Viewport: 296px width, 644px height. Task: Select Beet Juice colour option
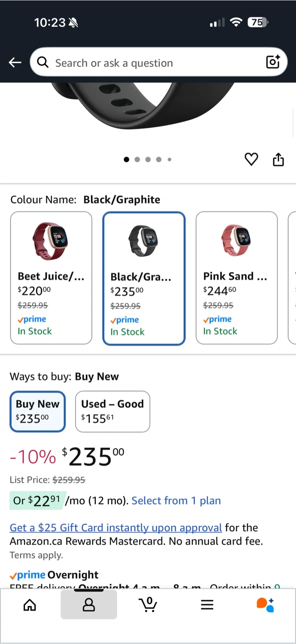click(x=51, y=278)
